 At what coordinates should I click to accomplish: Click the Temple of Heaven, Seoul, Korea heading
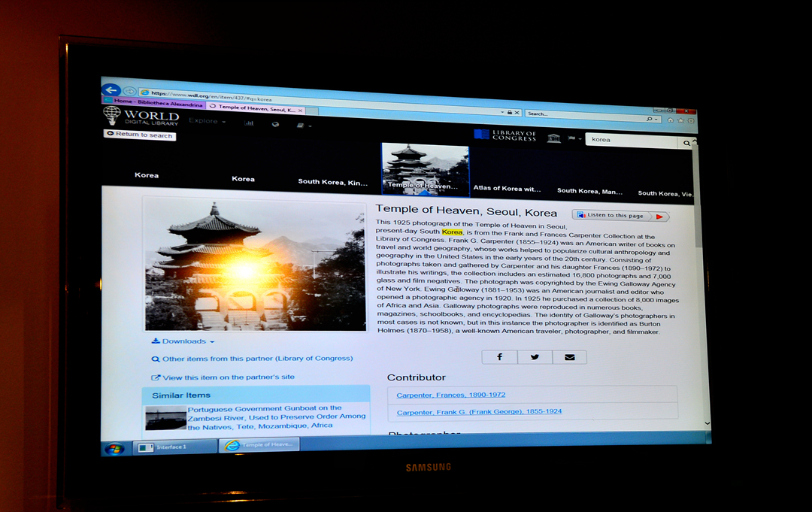tap(466, 211)
